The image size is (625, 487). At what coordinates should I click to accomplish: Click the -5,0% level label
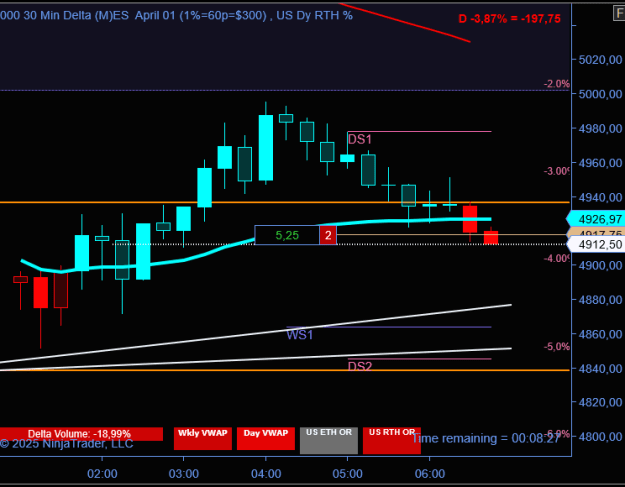click(x=557, y=347)
